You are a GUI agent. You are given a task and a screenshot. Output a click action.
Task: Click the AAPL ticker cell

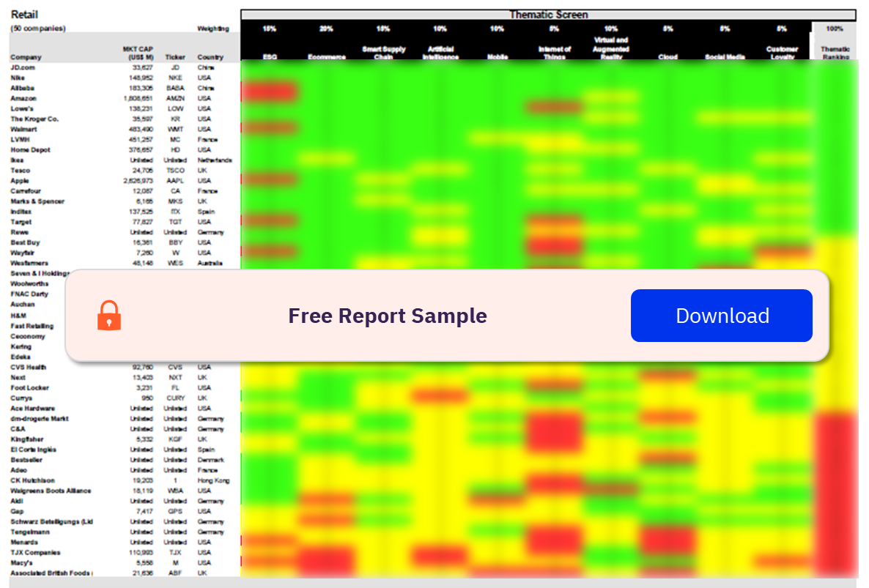[x=175, y=181]
